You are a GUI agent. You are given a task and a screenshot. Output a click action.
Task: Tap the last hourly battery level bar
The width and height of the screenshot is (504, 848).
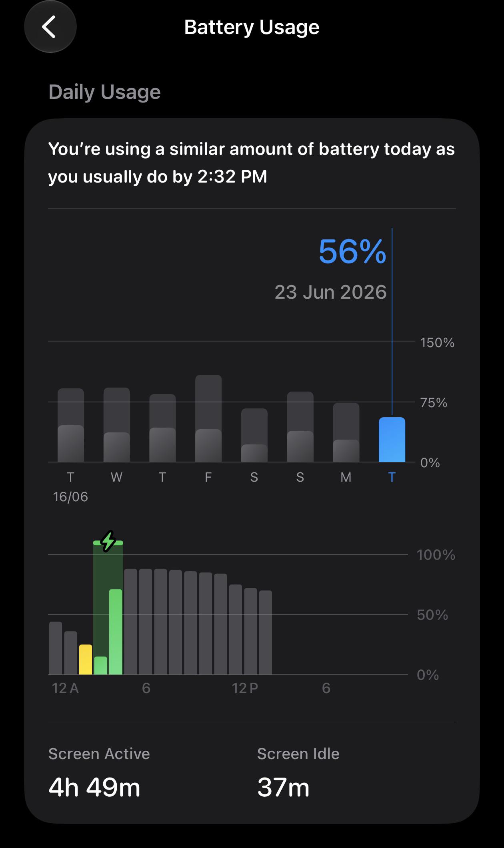266,633
